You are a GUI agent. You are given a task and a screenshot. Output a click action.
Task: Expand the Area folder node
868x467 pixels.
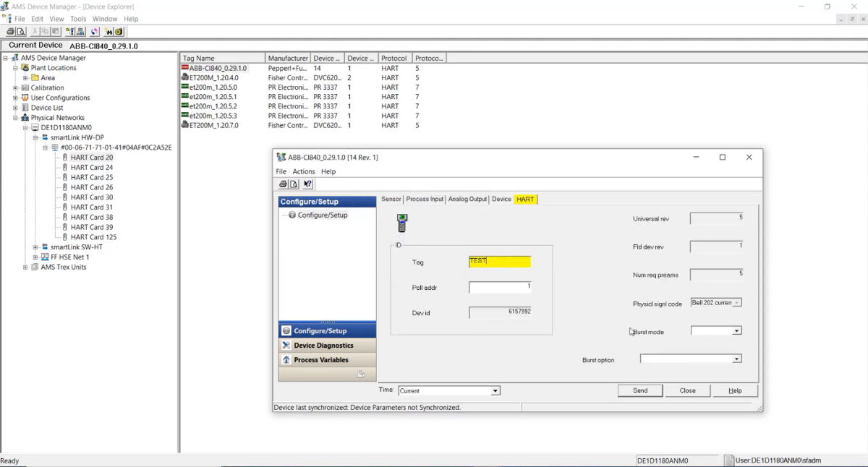26,78
